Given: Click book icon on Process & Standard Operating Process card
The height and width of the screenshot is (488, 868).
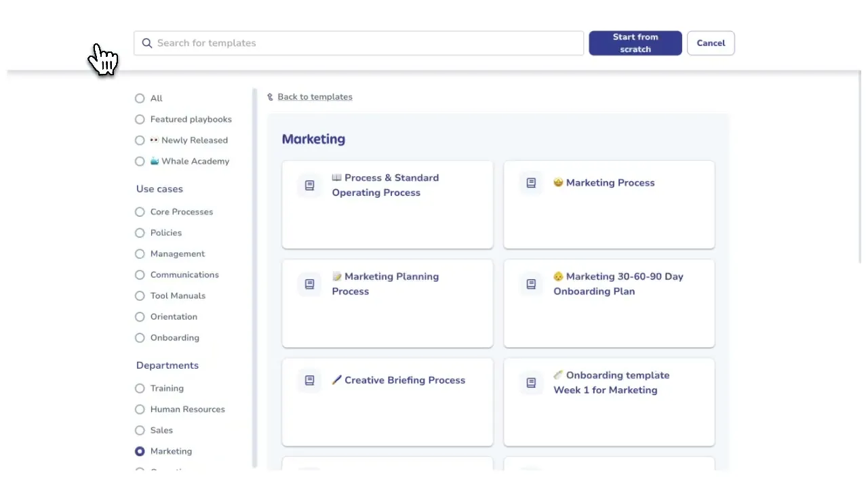Looking at the screenshot, I should [x=309, y=185].
